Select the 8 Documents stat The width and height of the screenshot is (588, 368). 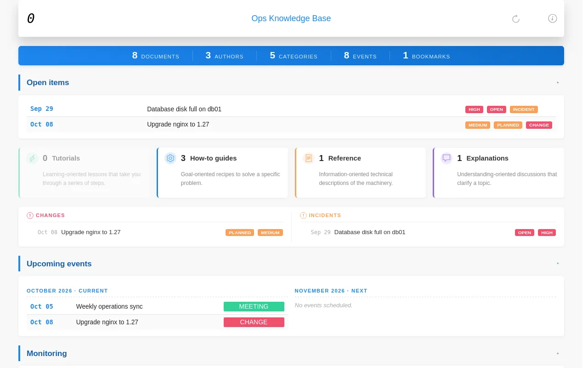[156, 56]
